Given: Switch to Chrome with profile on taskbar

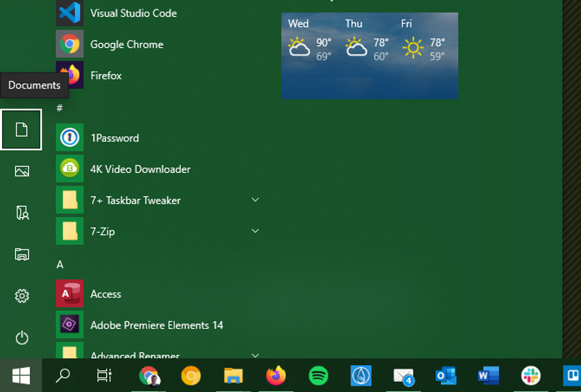Looking at the screenshot, I should click(149, 375).
